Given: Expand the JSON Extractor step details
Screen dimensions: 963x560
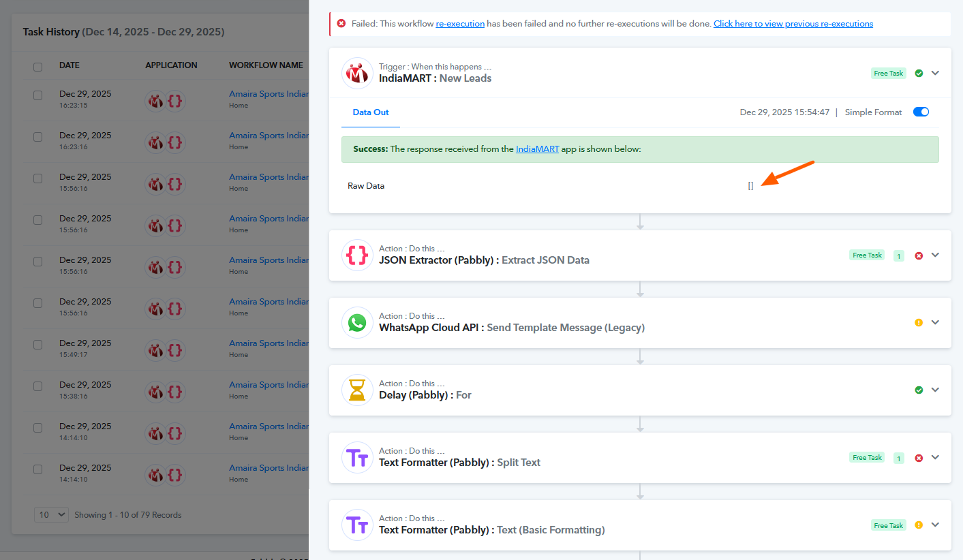Looking at the screenshot, I should coord(935,255).
